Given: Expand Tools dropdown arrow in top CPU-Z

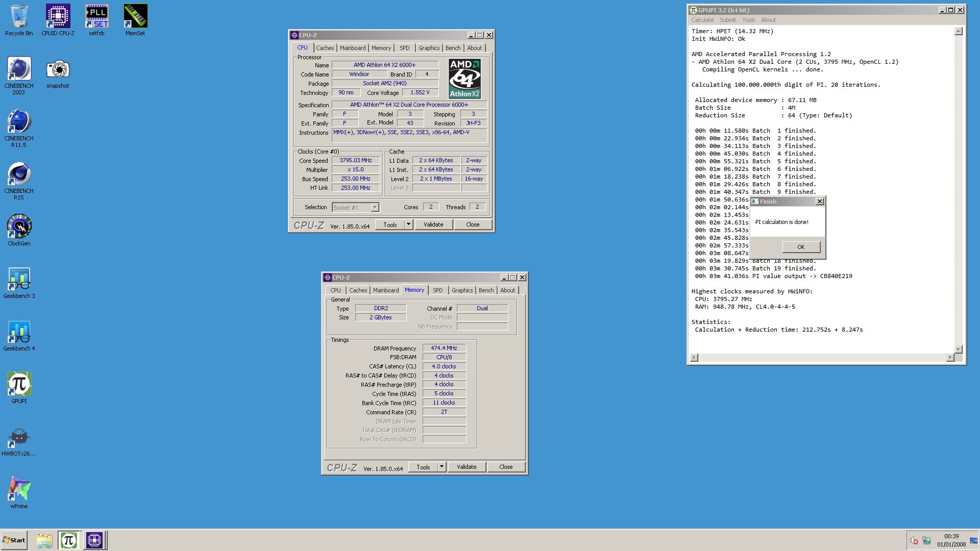Looking at the screenshot, I should [408, 224].
